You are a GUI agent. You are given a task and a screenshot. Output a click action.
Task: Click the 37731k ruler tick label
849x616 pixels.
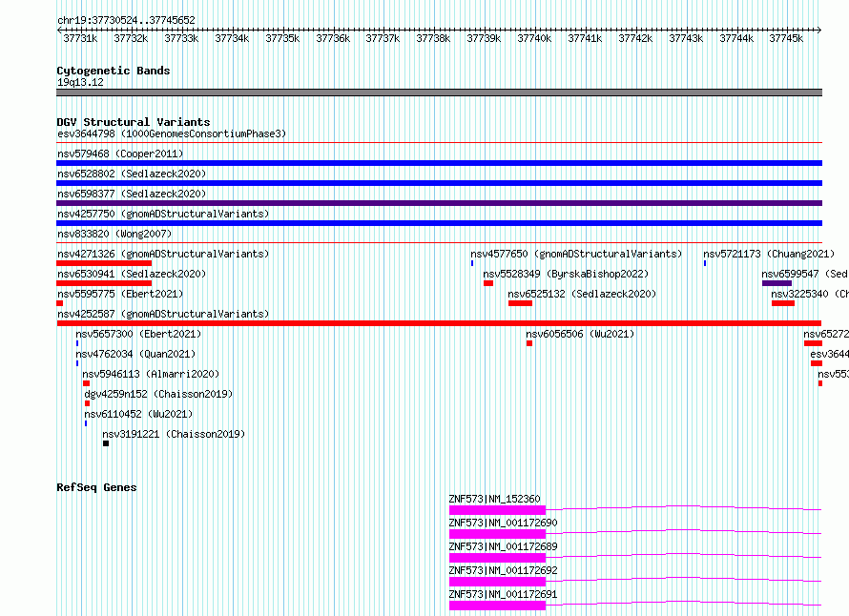coord(80,38)
